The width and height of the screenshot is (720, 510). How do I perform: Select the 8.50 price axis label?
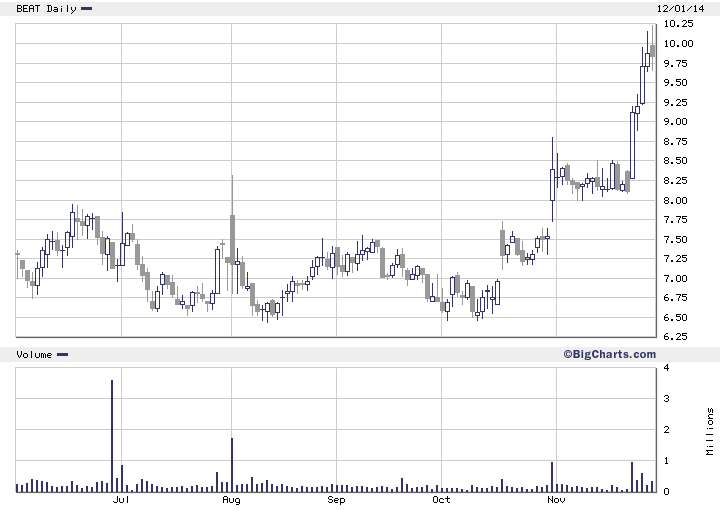[675, 161]
